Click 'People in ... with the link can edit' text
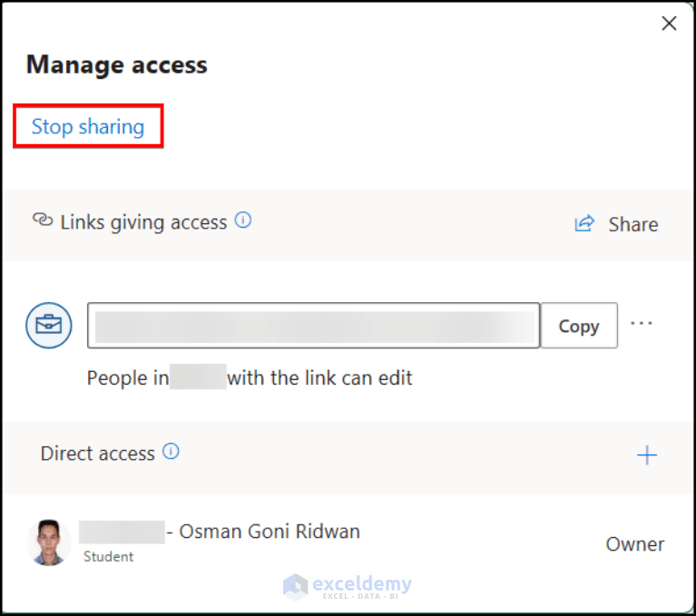This screenshot has height=616, width=696. click(x=250, y=378)
